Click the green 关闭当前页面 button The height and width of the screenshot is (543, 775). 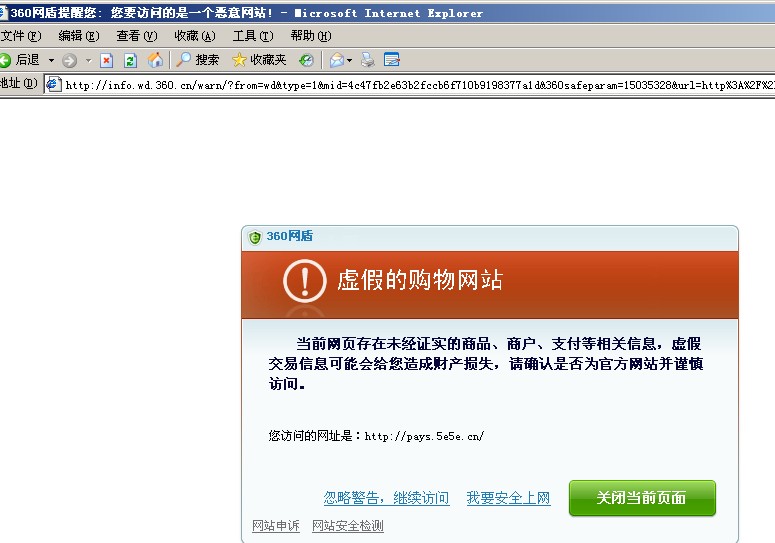point(642,498)
